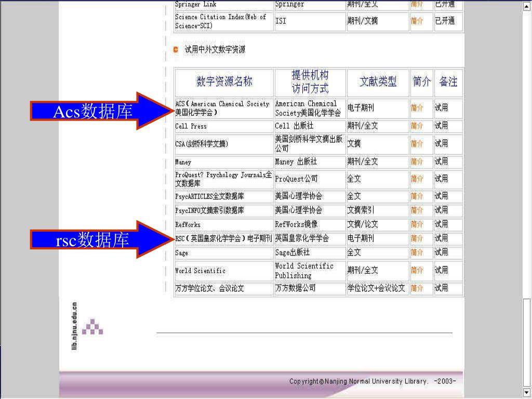Click the 数字资源名称 column header
The height and width of the screenshot is (399, 532).
tap(224, 82)
